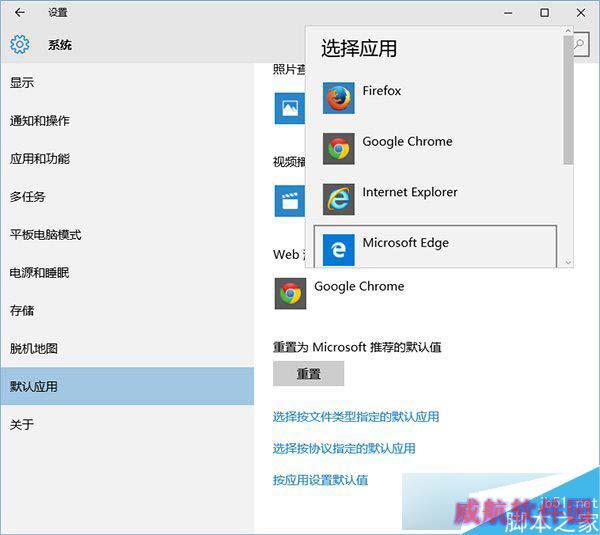Image resolution: width=600 pixels, height=535 pixels.
Task: Close the Settings window
Action: [x=580, y=13]
